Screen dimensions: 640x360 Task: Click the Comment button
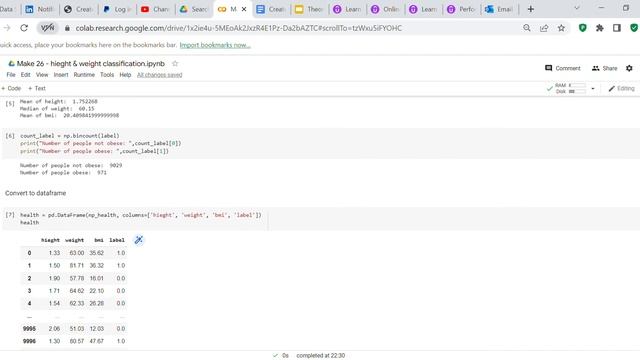(562, 68)
